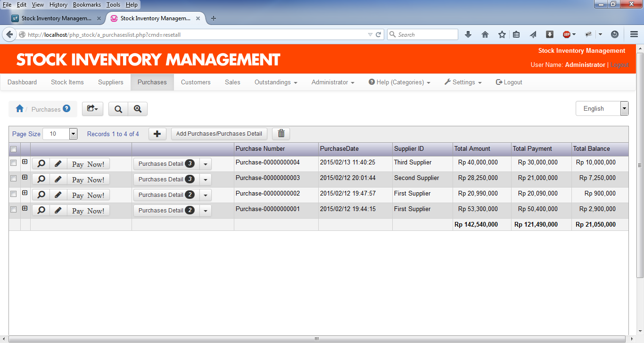
Task: Click the Logout link in navbar
Action: [509, 82]
